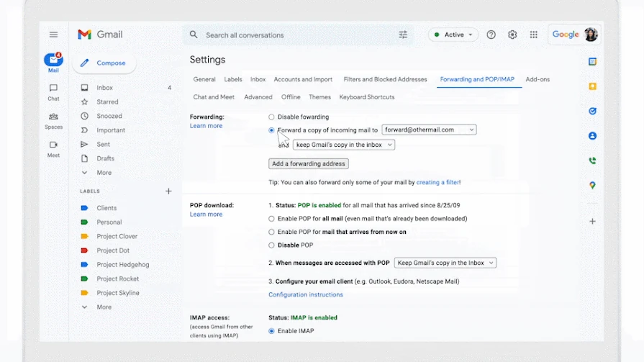Image resolution: width=644 pixels, height=362 pixels.
Task: Select the Disable POP radio button
Action: click(x=271, y=245)
